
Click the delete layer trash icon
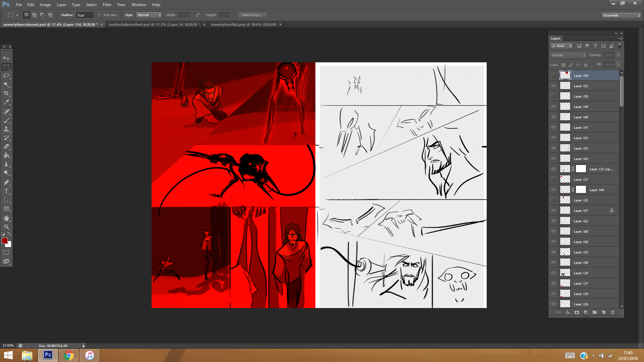click(612, 312)
